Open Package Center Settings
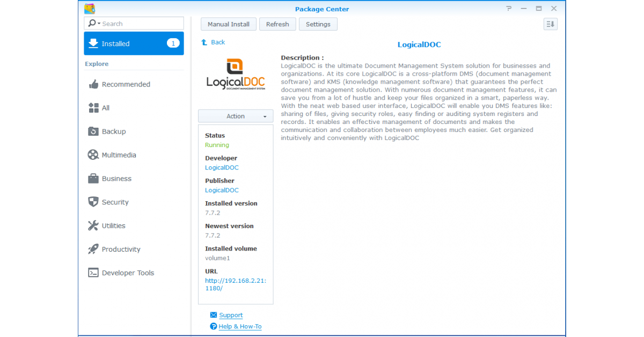644x337 pixels. (x=318, y=24)
